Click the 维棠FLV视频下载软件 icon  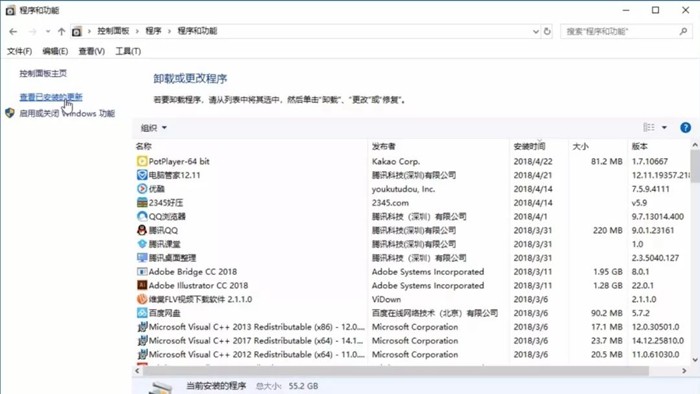pyautogui.click(x=142, y=299)
